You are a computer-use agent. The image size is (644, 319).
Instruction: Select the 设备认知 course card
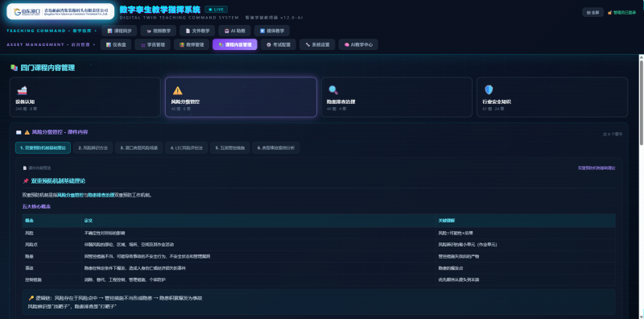pyautogui.click(x=85, y=97)
